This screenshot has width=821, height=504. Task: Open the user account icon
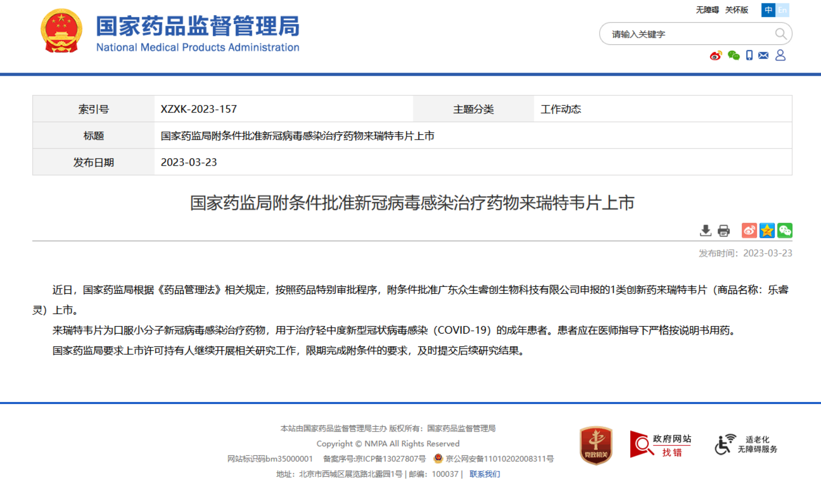tap(780, 55)
